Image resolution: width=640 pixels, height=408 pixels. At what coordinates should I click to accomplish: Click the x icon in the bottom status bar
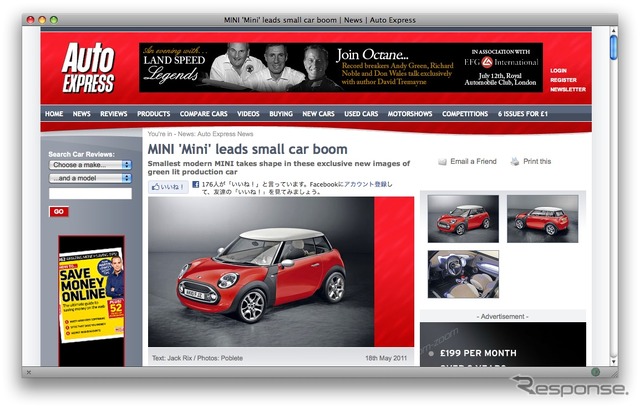[x=29, y=372]
